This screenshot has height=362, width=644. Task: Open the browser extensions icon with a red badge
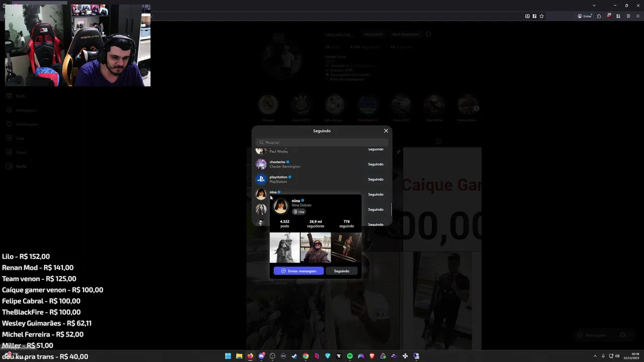coord(608,16)
